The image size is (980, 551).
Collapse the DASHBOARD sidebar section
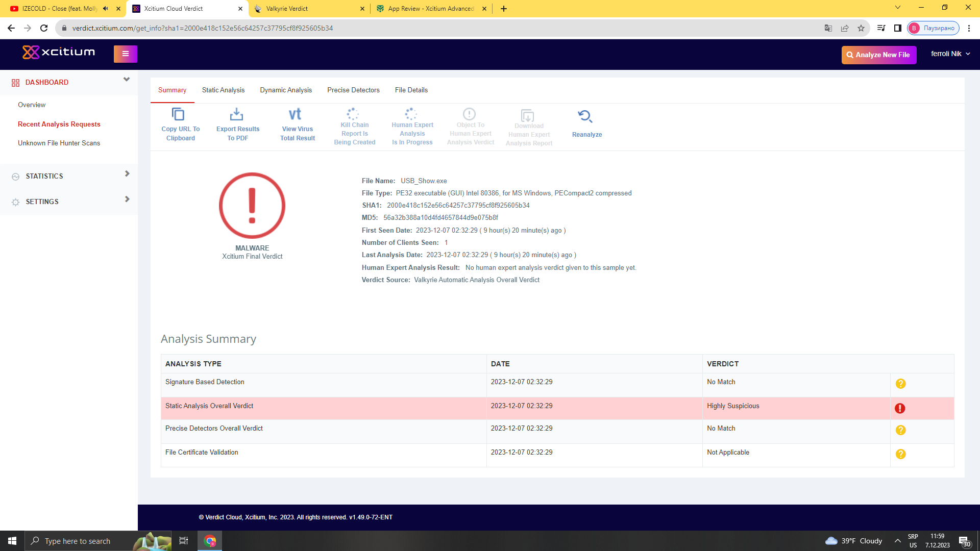(x=127, y=80)
